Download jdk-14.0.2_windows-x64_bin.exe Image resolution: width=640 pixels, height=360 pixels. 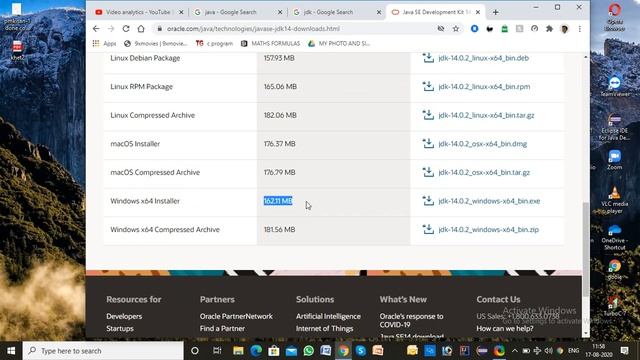click(x=489, y=201)
